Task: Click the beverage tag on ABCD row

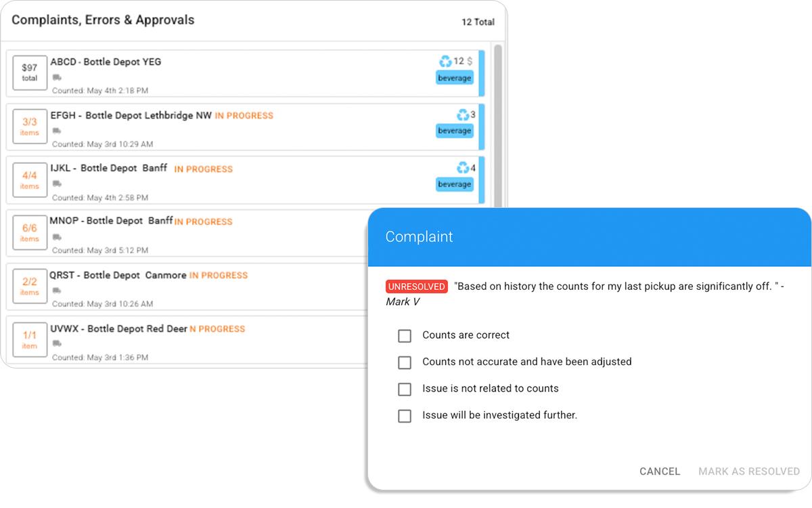Action: [454, 78]
